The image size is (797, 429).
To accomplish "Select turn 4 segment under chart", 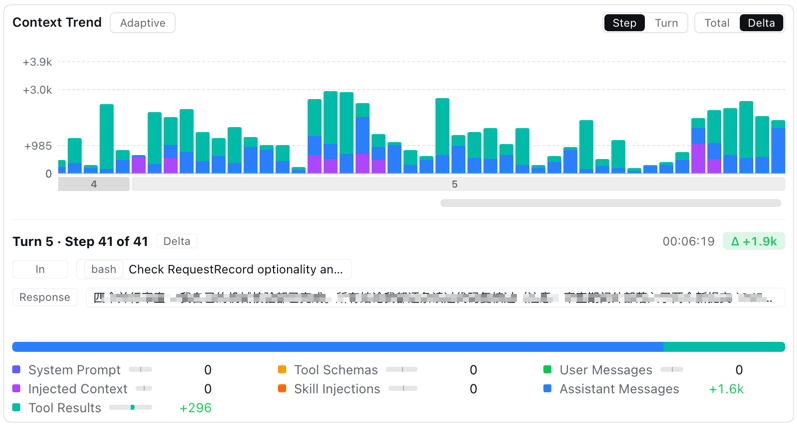I will (x=94, y=184).
